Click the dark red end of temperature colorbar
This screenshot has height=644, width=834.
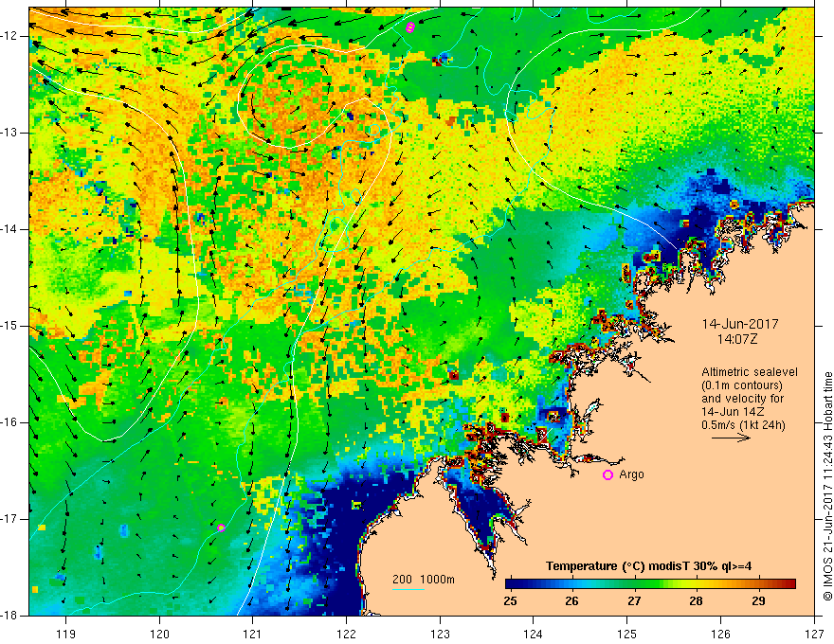(791, 584)
